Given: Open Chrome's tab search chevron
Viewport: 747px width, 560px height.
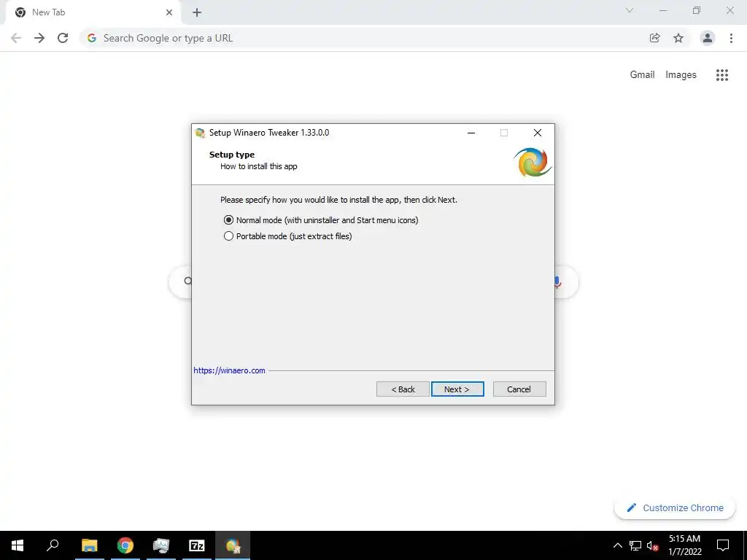Looking at the screenshot, I should tap(630, 10).
